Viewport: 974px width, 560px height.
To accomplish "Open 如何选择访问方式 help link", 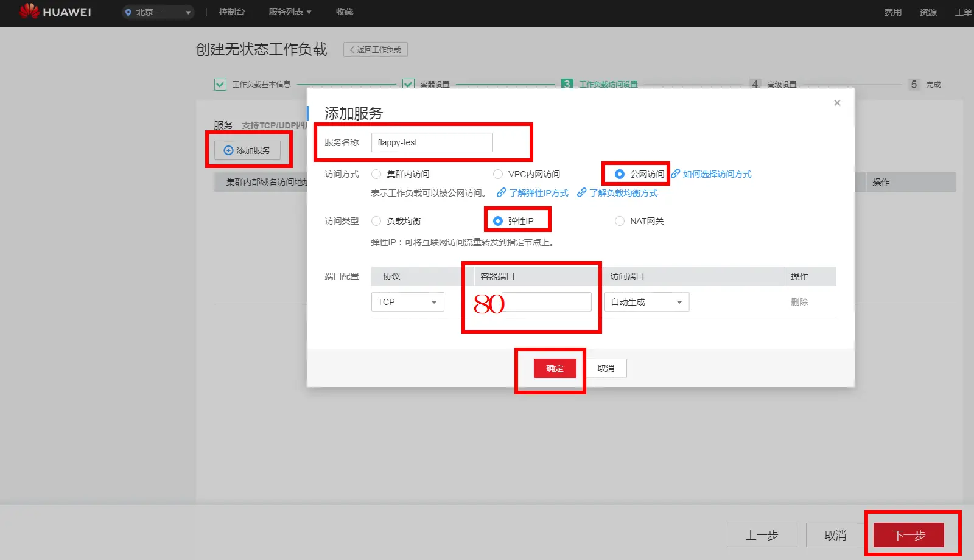I will coord(712,174).
